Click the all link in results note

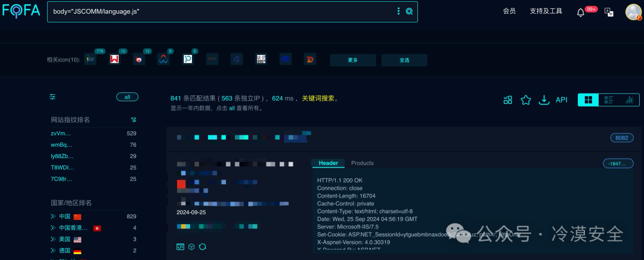(x=231, y=109)
